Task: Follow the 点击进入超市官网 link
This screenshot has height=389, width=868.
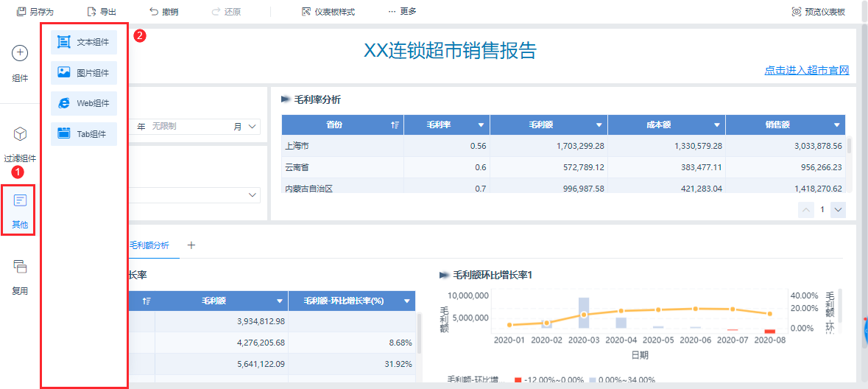Action: coord(807,71)
